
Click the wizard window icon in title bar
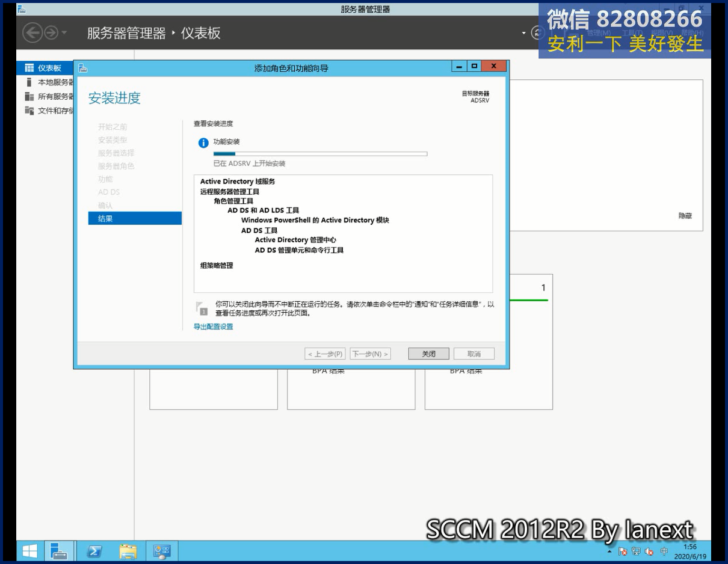[x=83, y=68]
